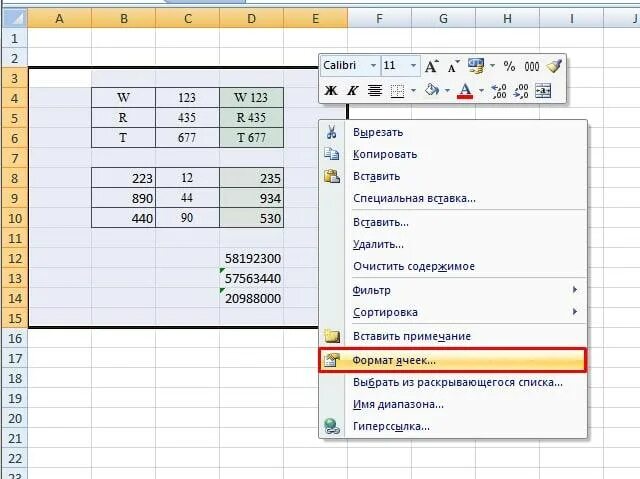Decrease decimal places button
The width and height of the screenshot is (640, 479).
521,91
